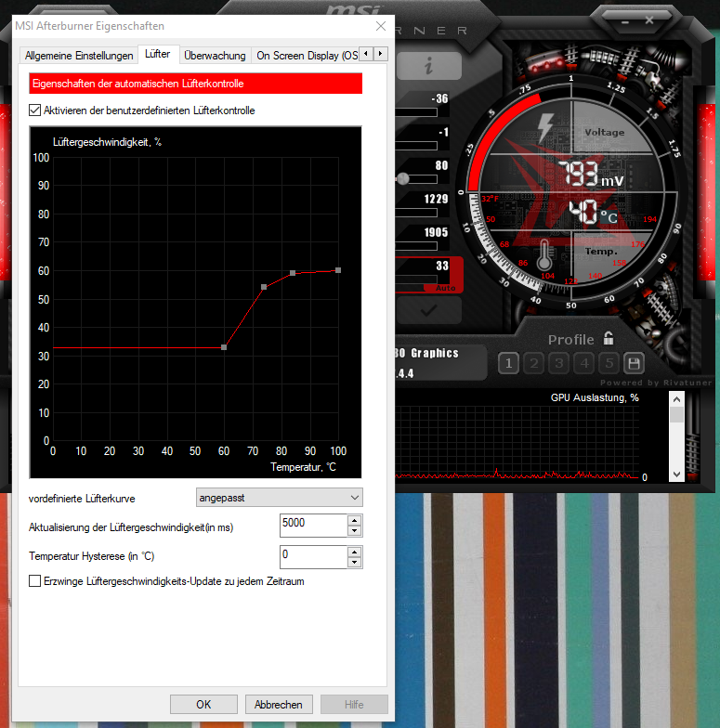Select fan curve point at 100°C

(338, 270)
